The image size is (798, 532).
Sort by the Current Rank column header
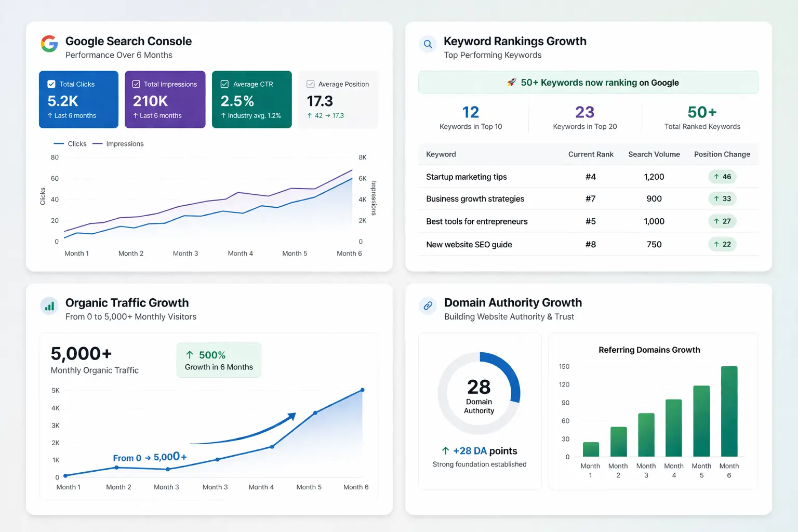591,154
